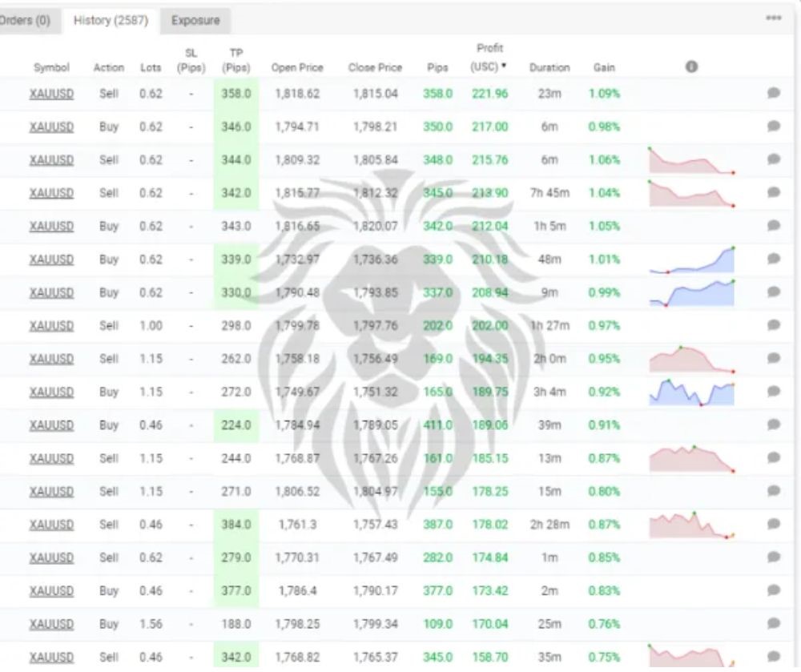801x672 pixels.
Task: Open the comment icon for the 178.02 profit row
Action: point(774,524)
